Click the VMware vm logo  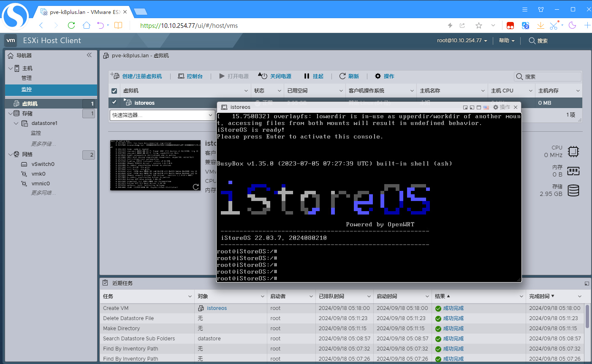pos(11,41)
